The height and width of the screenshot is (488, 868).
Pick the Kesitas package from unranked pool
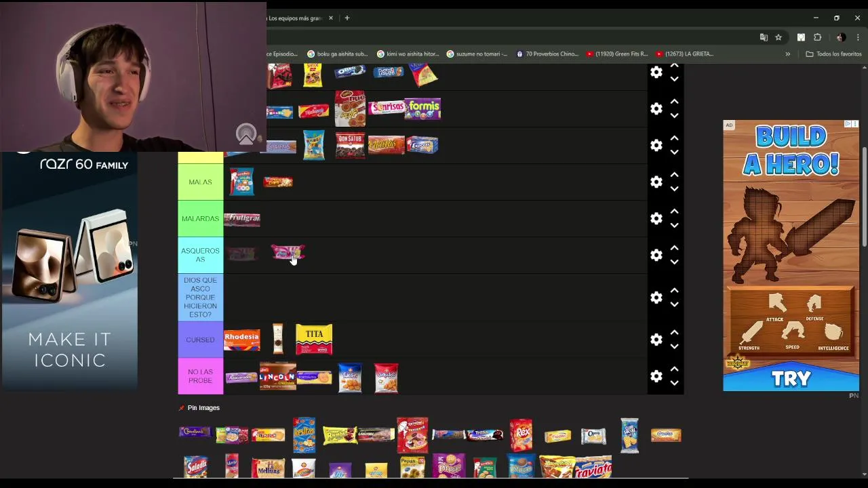click(304, 435)
